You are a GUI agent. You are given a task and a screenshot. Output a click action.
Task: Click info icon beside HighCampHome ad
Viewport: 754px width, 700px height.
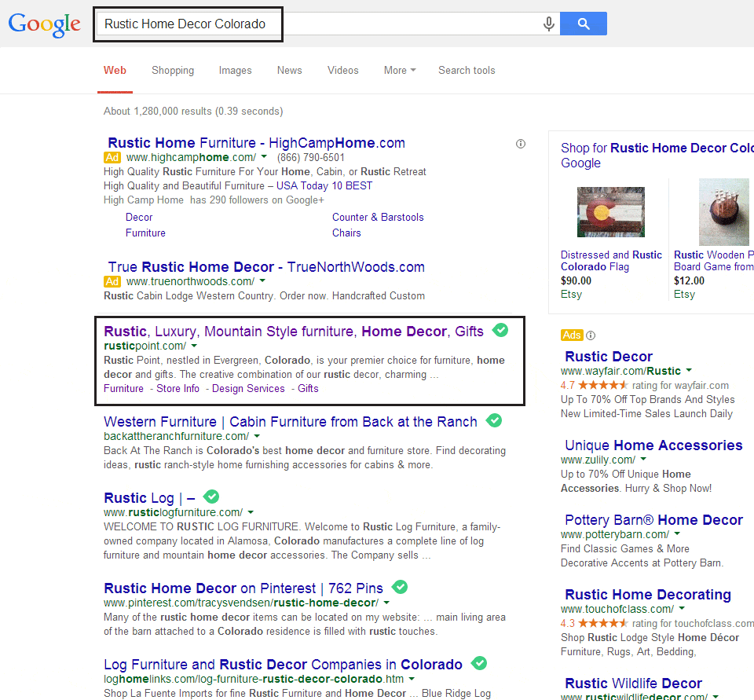521,143
